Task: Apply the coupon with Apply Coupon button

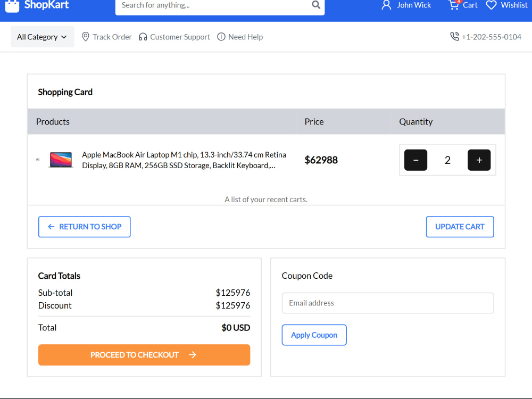Action: point(314,335)
